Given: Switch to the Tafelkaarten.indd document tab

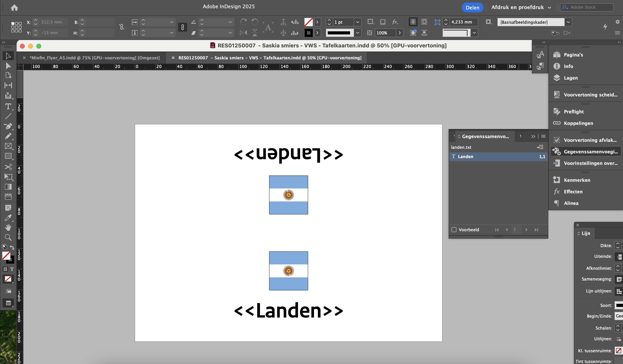Looking at the screenshot, I should tap(270, 58).
